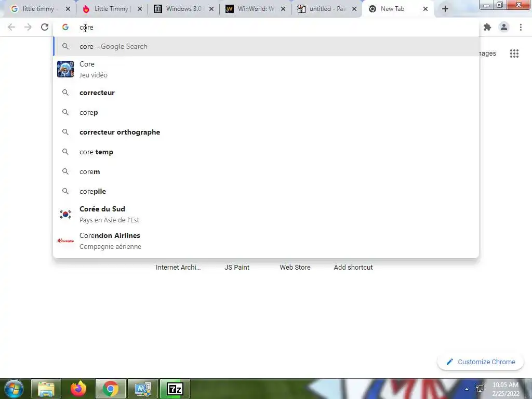Click the search icon beside 'correcteur'
Screen dimensions: 532x399
(x=65, y=92)
